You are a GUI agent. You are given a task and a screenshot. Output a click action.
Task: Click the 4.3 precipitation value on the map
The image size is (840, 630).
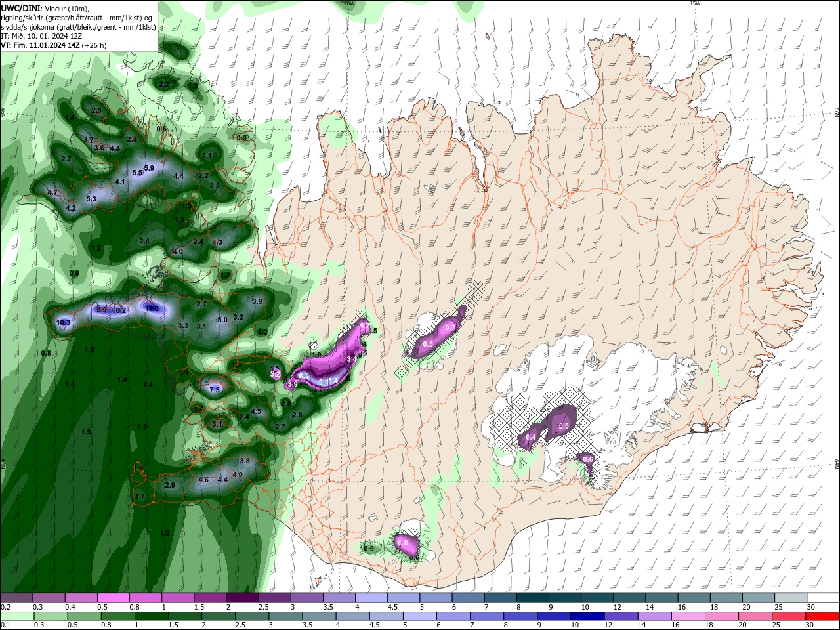pos(217,242)
